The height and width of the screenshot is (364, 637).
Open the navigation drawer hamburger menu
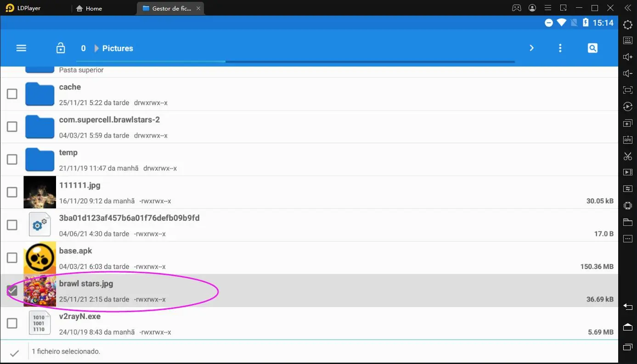(21, 48)
